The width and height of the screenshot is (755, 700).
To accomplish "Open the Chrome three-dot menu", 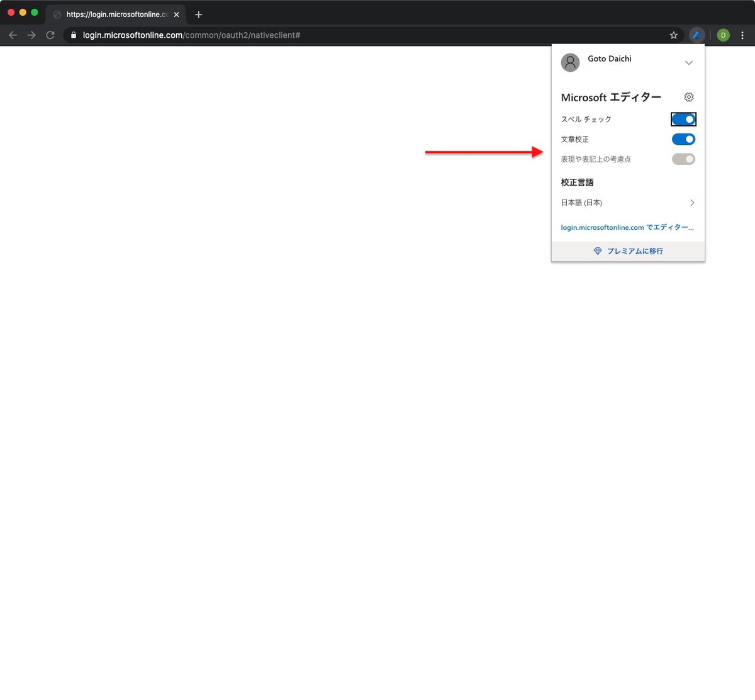I will tap(742, 35).
